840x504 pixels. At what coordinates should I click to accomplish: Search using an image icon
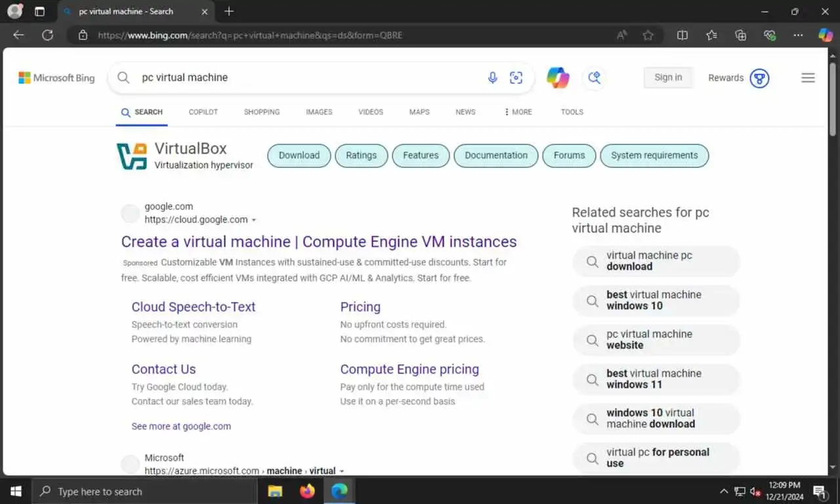tap(516, 77)
